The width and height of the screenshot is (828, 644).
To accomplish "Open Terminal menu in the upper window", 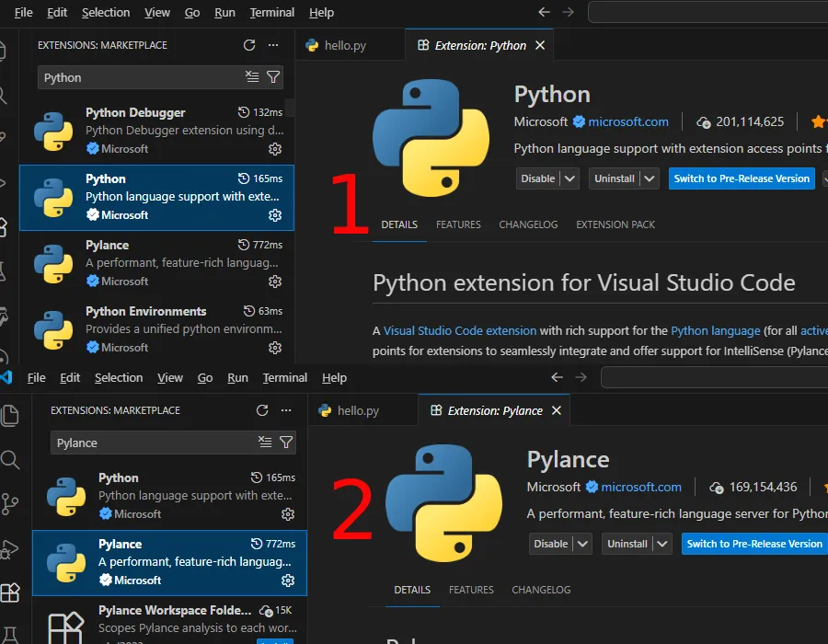I will 272,13.
